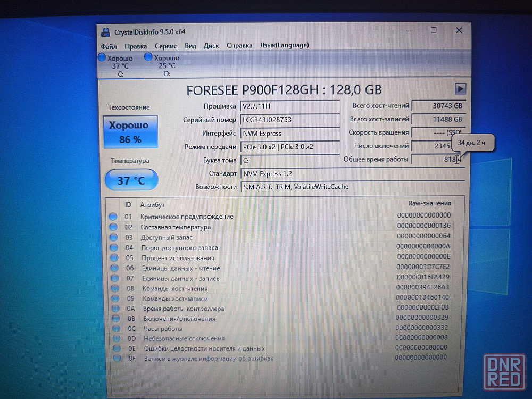Image resolution: width=532 pixels, height=399 pixels.
Task: Click the Буква тома field C:
Action: coord(290,160)
